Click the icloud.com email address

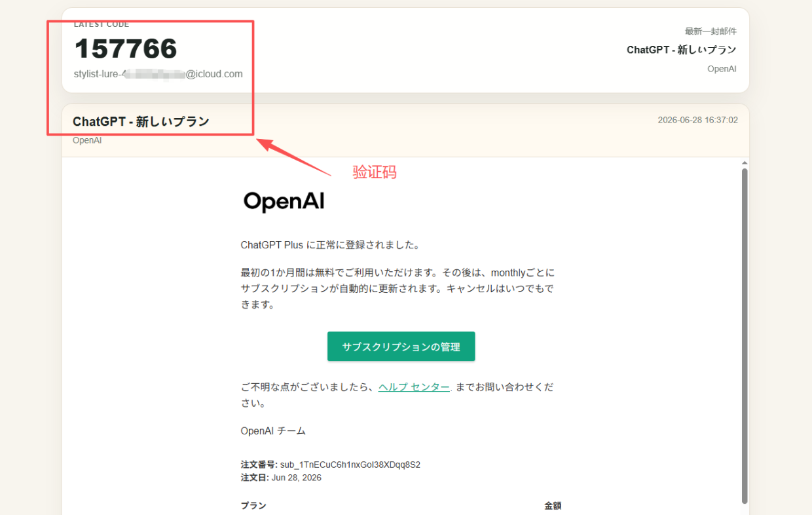158,74
